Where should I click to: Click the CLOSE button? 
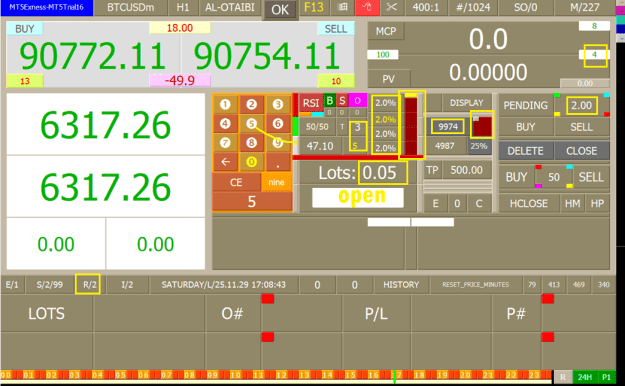582,151
